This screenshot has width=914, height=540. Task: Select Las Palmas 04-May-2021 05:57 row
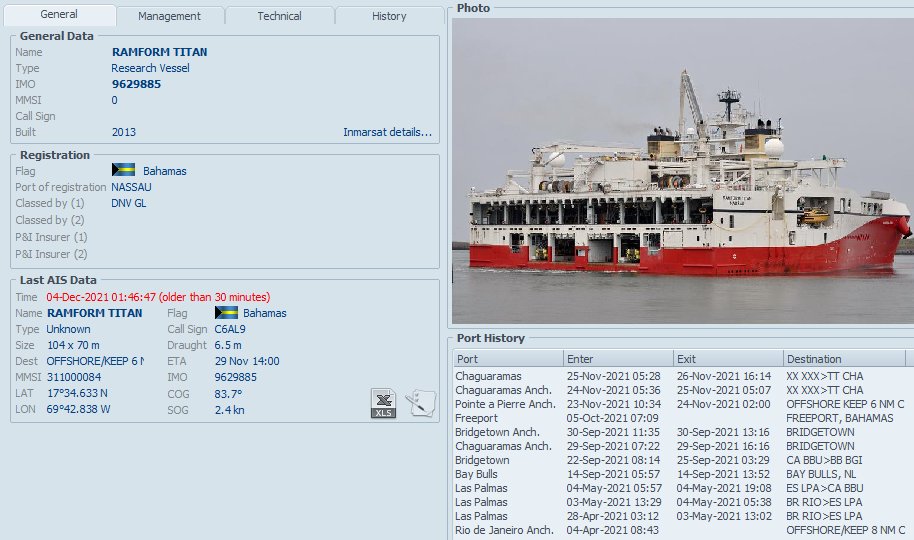coord(681,488)
